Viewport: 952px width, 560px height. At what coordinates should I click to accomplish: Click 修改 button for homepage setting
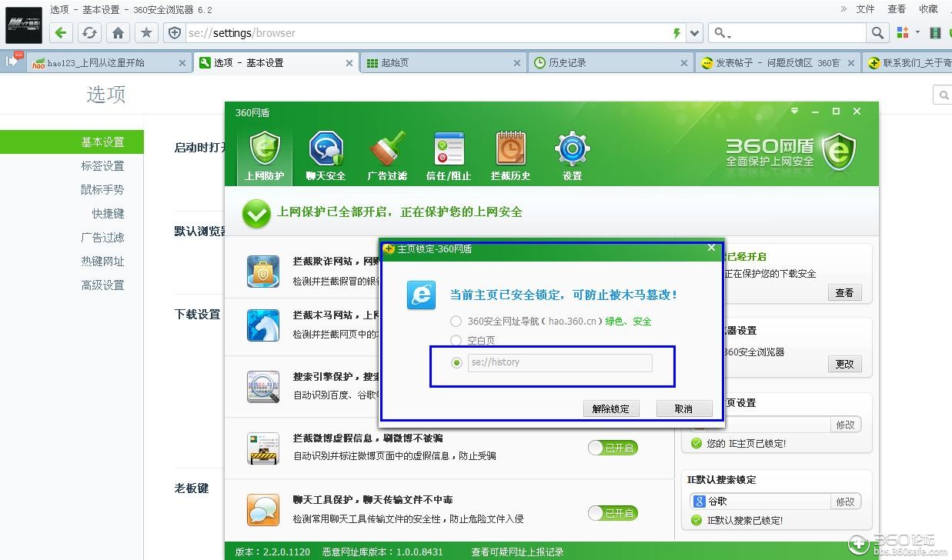click(845, 425)
